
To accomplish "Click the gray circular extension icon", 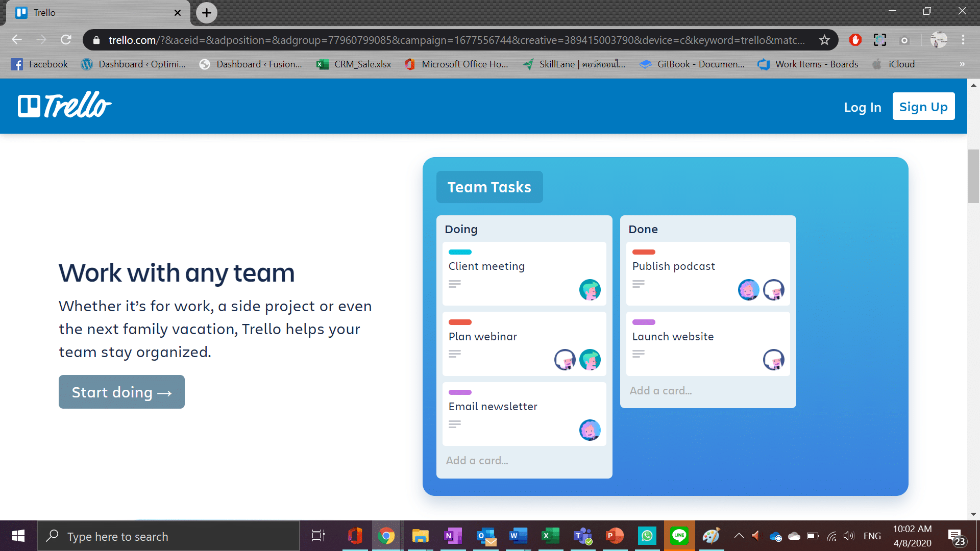I will click(x=904, y=40).
